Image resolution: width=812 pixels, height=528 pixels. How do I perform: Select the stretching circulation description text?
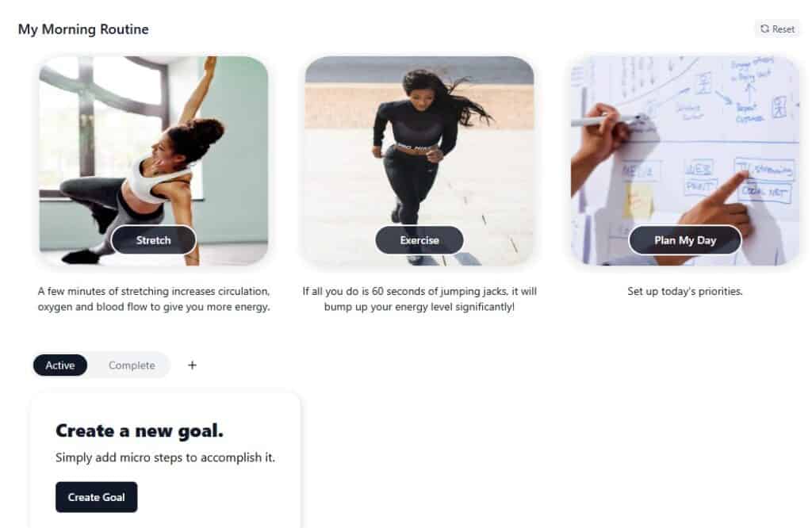[154, 299]
